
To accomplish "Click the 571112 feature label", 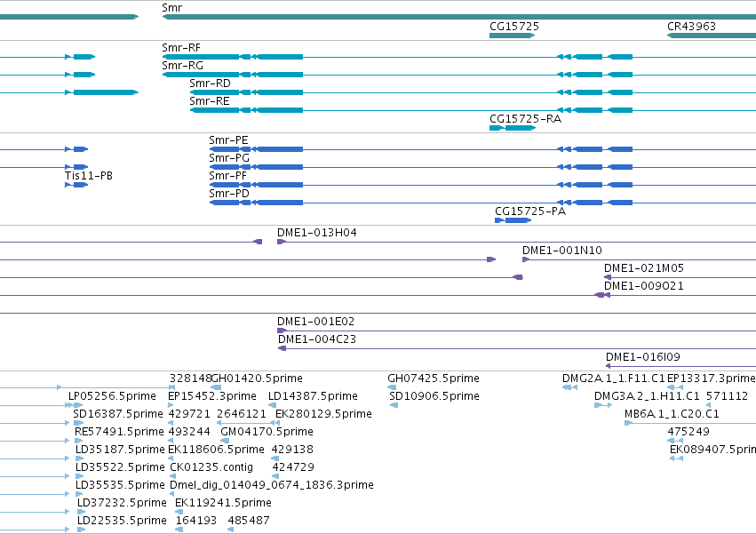I will (727, 396).
